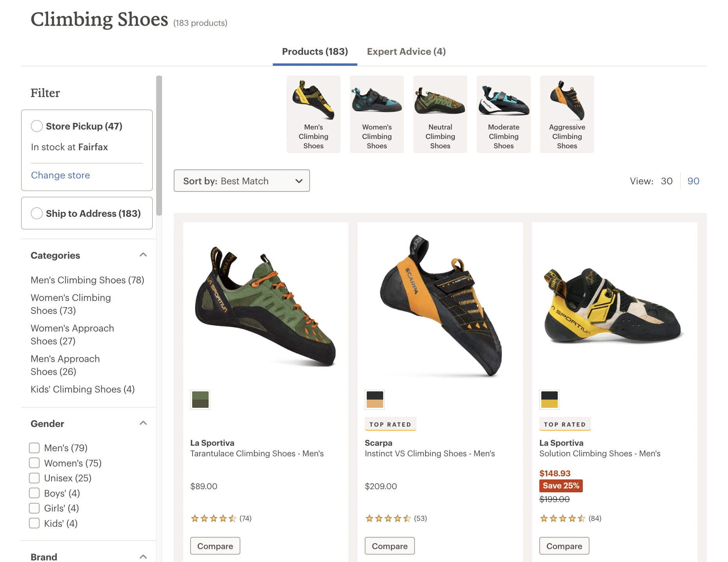Open the Instinct VS Climbing Shoes - Men's title
The image size is (728, 562).
pos(430,454)
